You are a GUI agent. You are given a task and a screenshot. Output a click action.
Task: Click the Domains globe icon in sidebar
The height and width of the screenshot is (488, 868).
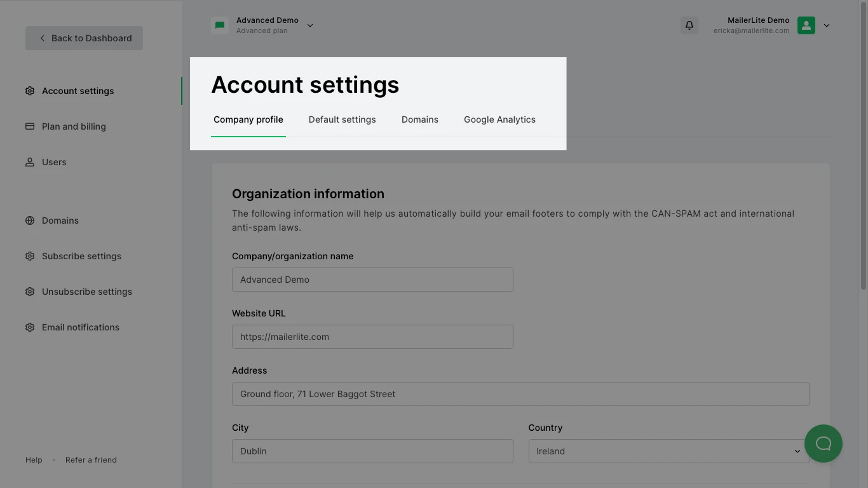click(x=30, y=220)
